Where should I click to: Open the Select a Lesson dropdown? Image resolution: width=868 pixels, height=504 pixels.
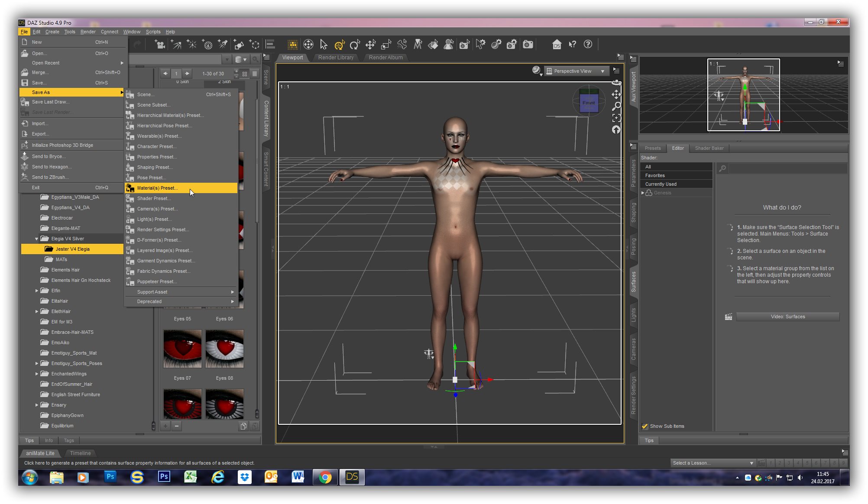point(713,463)
